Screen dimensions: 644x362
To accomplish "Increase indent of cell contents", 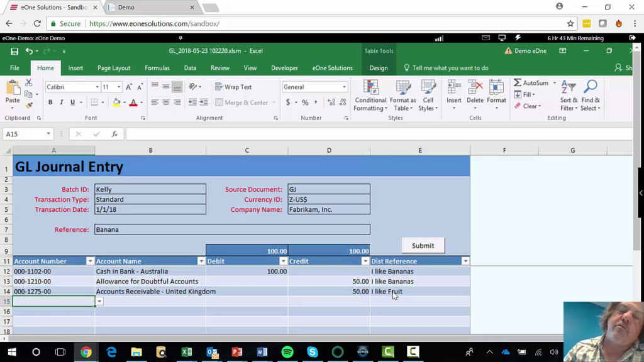I will pyautogui.click(x=204, y=102).
